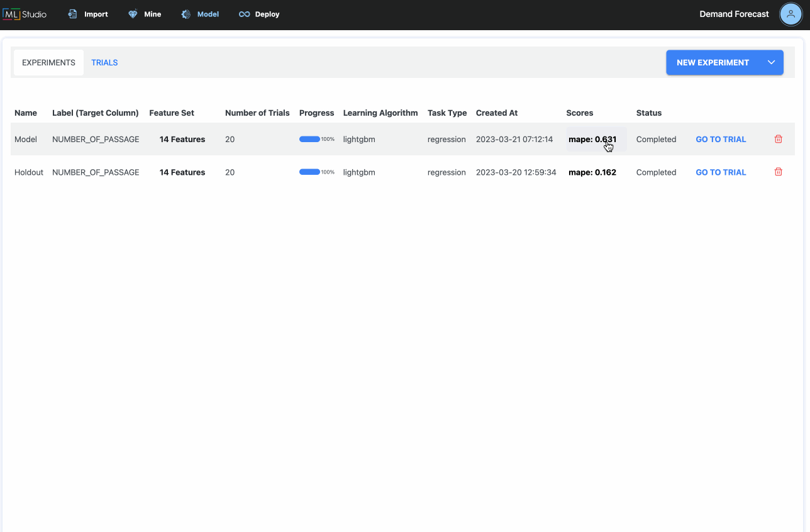Click NUMBER_OF_PASSAGE in the Holdout row
810x532 pixels.
coord(96,172)
